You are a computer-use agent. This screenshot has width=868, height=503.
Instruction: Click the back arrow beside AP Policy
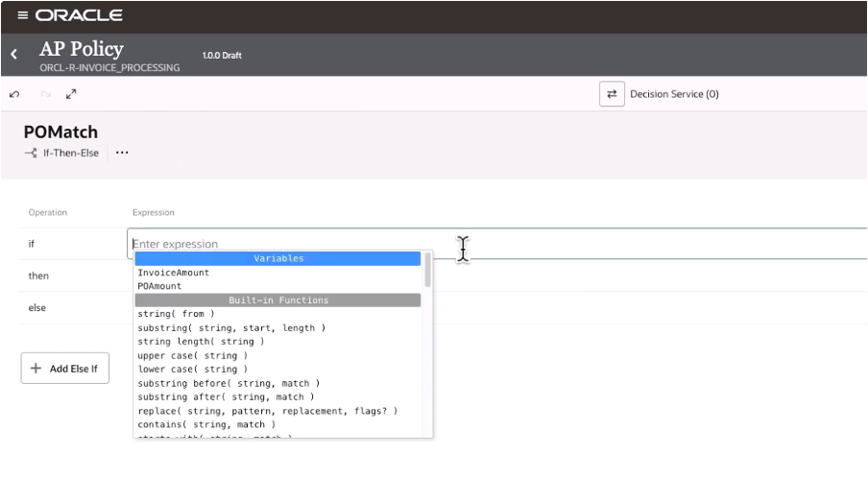pyautogui.click(x=14, y=55)
